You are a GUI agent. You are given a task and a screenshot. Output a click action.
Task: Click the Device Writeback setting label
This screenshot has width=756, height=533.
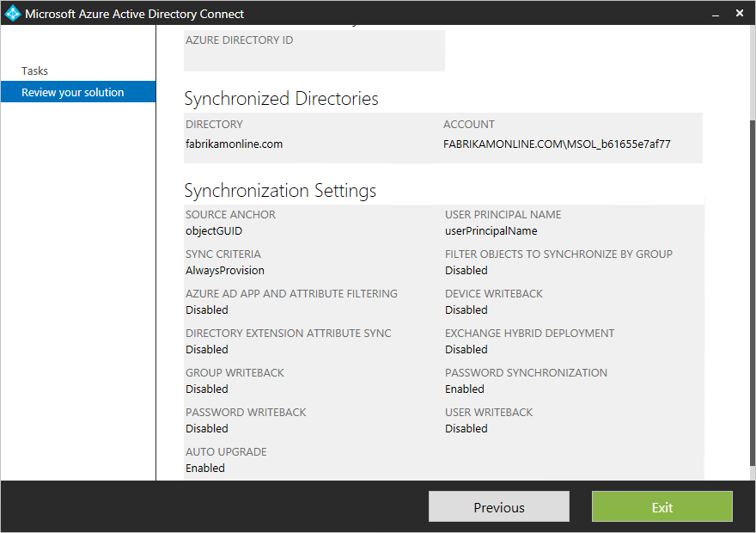493,293
